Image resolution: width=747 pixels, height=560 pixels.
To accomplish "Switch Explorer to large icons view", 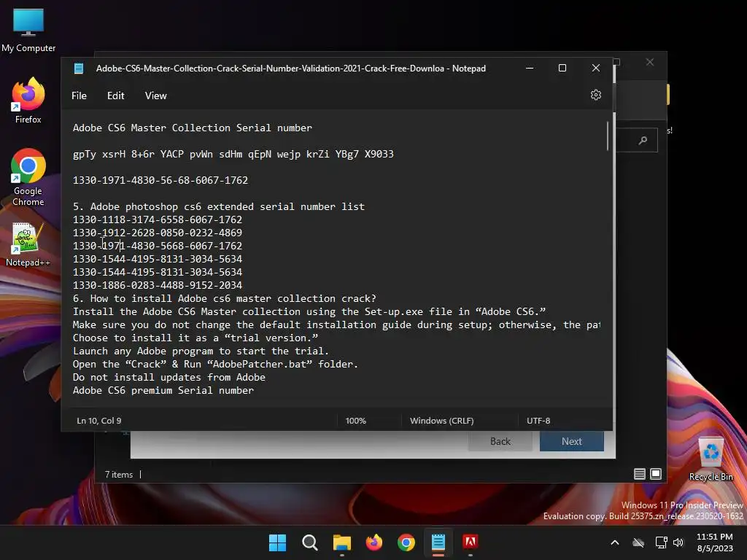I will [x=656, y=474].
